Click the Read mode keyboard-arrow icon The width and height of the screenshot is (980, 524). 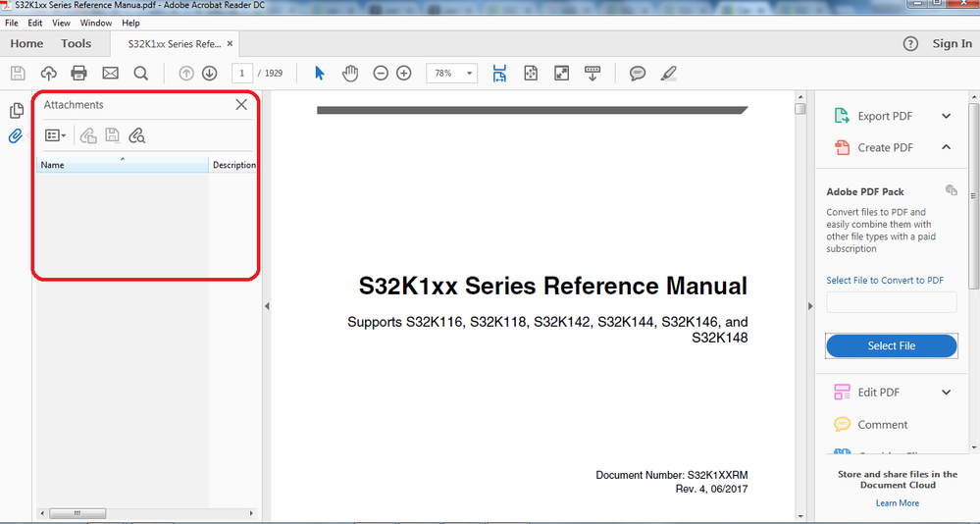tap(593, 74)
